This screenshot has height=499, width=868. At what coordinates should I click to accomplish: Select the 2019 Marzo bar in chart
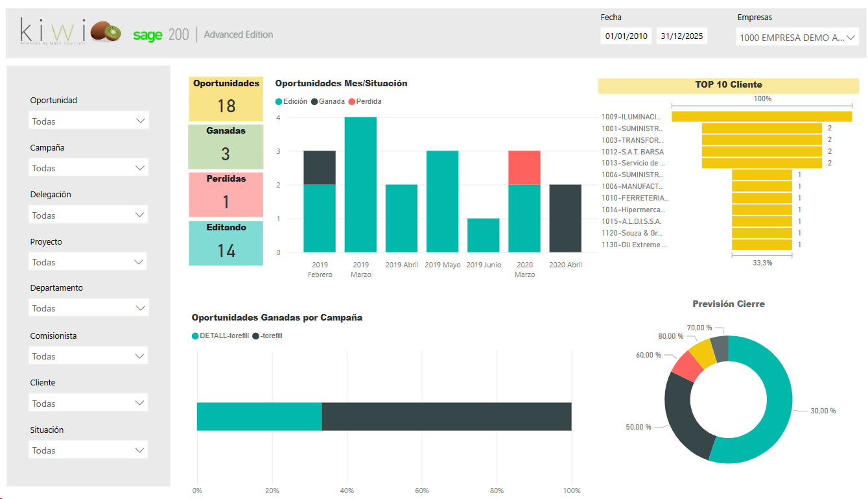360,185
